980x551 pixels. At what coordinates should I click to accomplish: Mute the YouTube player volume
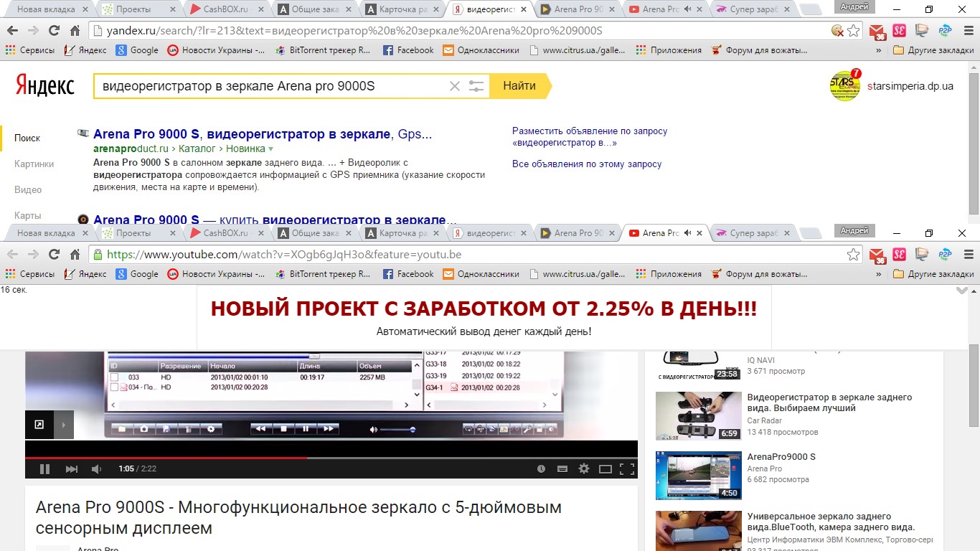click(96, 469)
